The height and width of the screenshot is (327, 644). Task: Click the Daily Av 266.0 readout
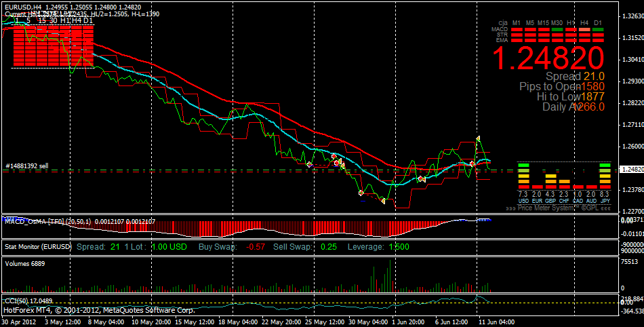click(573, 107)
